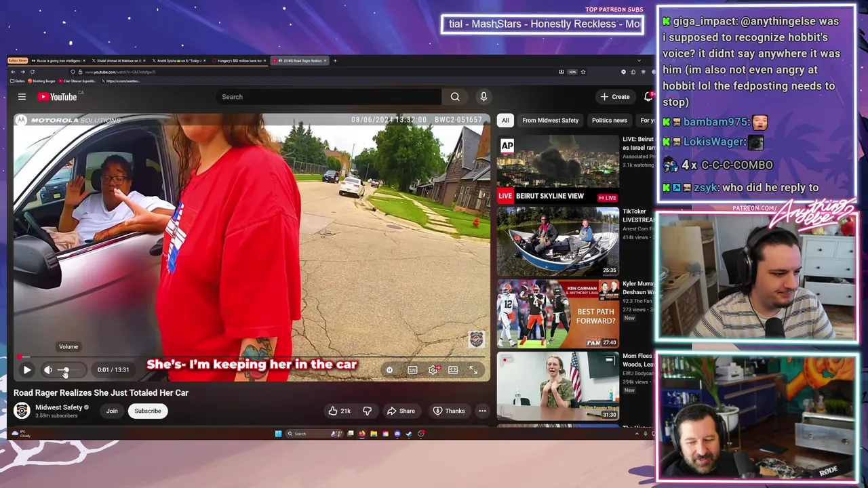Open YouTube hamburger guide menu
868x488 pixels.
pyautogui.click(x=22, y=97)
